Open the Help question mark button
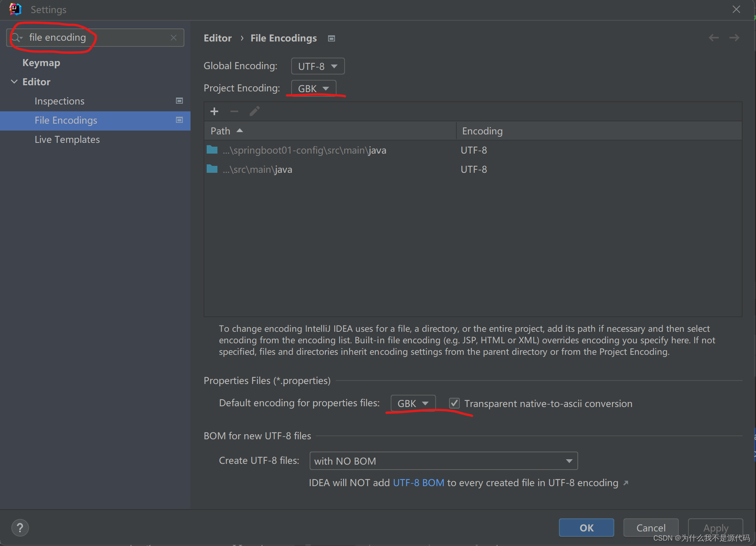756x546 pixels. click(20, 528)
